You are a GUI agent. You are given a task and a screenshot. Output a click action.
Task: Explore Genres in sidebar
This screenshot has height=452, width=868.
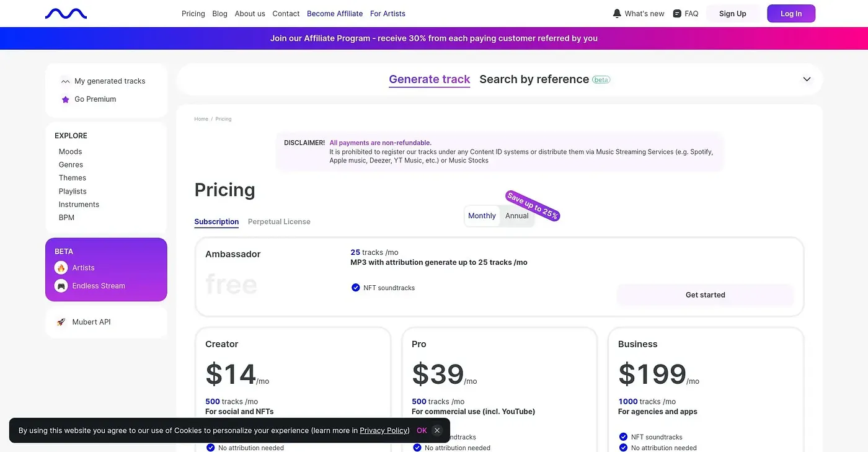[x=71, y=165]
